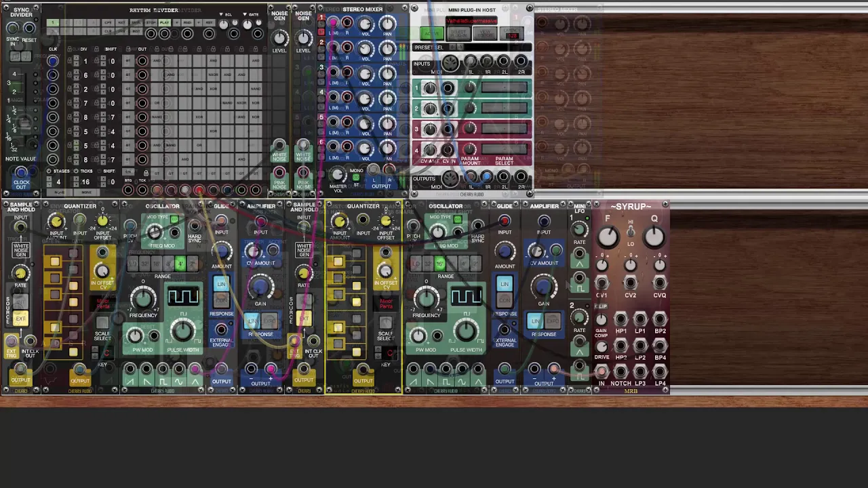
Task: Open GATE dropdown in Rhythm Divider
Action: 246,14
